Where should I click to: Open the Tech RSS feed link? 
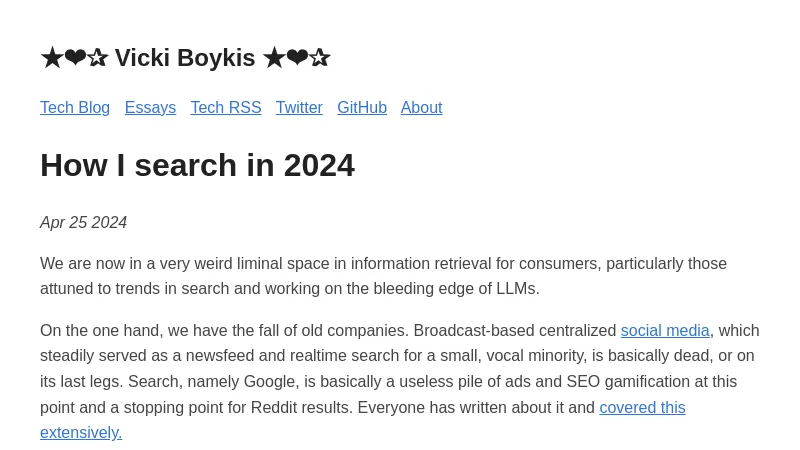tap(226, 108)
